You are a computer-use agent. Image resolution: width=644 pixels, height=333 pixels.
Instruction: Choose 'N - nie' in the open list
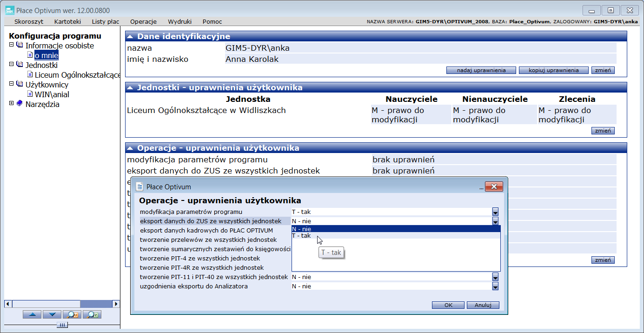point(396,229)
